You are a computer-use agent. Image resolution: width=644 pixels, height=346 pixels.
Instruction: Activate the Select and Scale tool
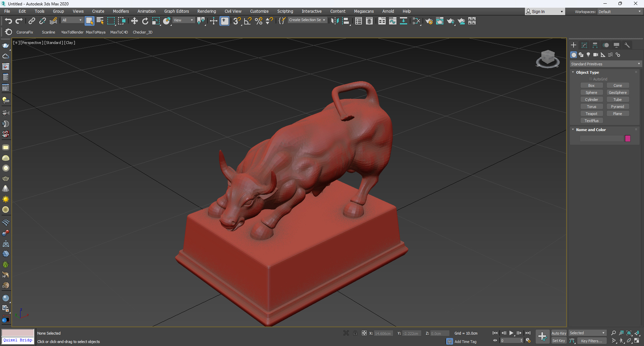[156, 21]
